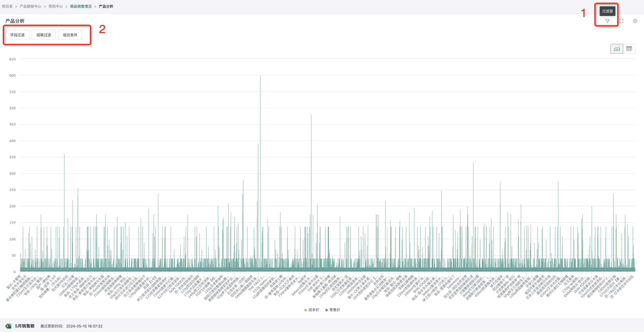644x332 pixels.
Task: Open the settings gear icon
Action: [635, 21]
